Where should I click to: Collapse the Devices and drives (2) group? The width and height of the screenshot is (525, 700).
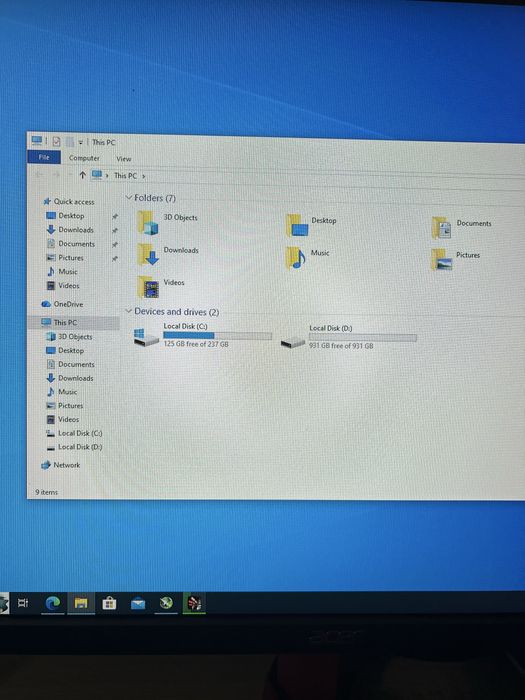[x=129, y=311]
